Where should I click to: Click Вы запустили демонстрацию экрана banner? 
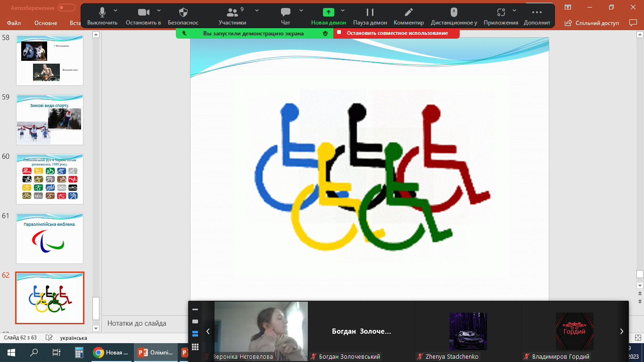[x=253, y=33]
